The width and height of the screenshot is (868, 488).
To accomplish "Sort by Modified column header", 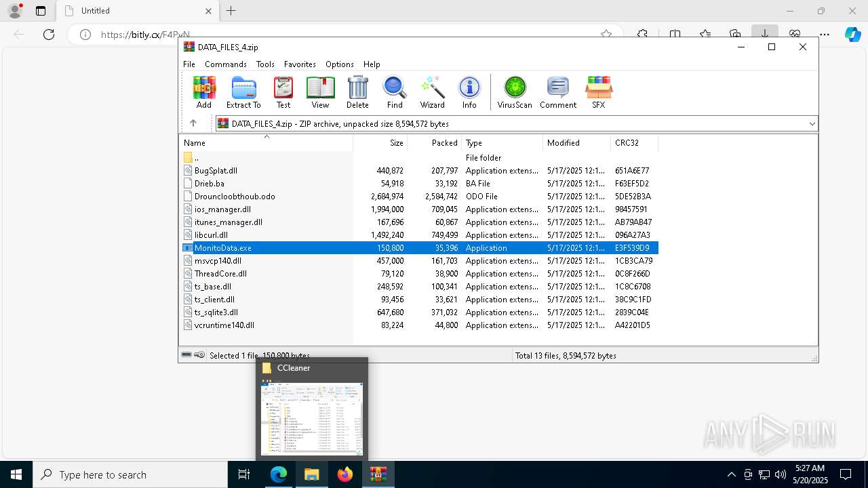I will click(x=577, y=143).
